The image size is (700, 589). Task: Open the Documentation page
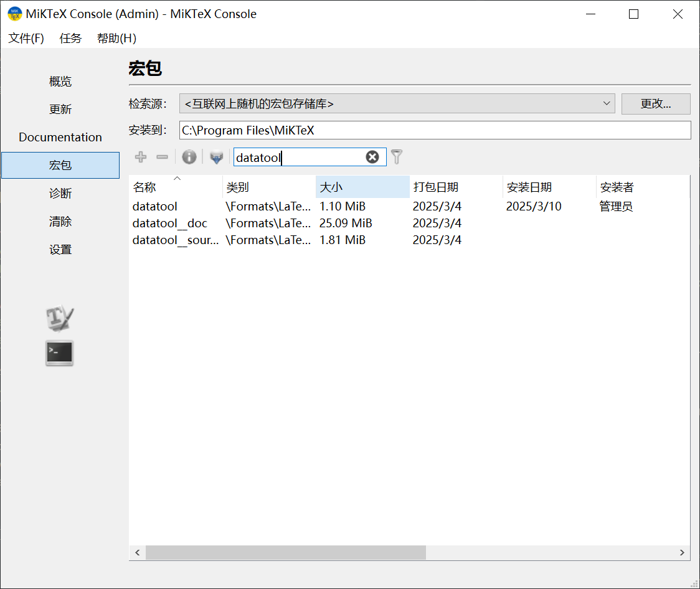click(60, 138)
